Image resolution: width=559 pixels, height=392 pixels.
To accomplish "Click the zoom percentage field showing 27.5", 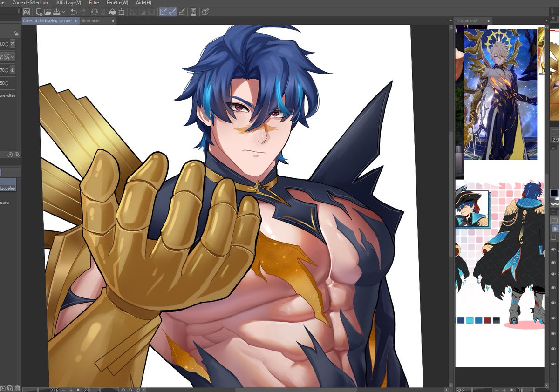I will pos(55,389).
